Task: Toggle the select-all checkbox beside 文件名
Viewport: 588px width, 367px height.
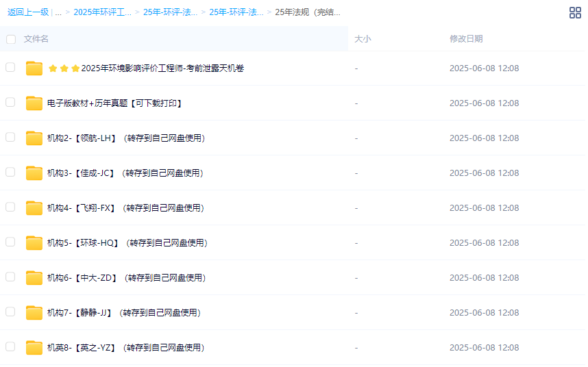Action: tap(11, 39)
